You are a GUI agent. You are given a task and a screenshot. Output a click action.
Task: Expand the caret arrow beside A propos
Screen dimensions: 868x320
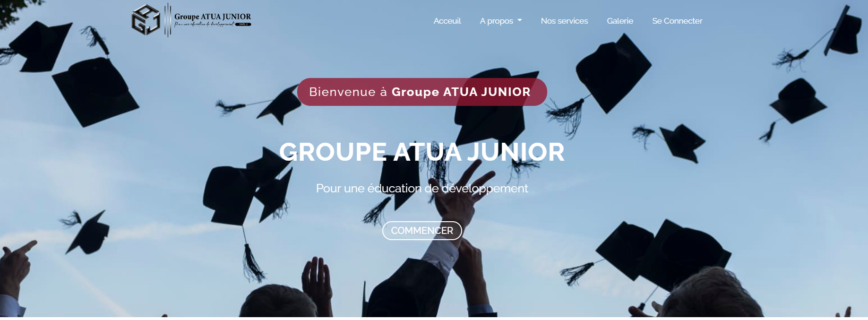520,20
